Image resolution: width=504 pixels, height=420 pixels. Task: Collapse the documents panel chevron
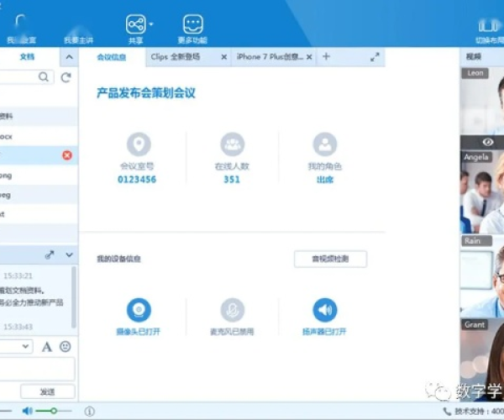(69, 57)
